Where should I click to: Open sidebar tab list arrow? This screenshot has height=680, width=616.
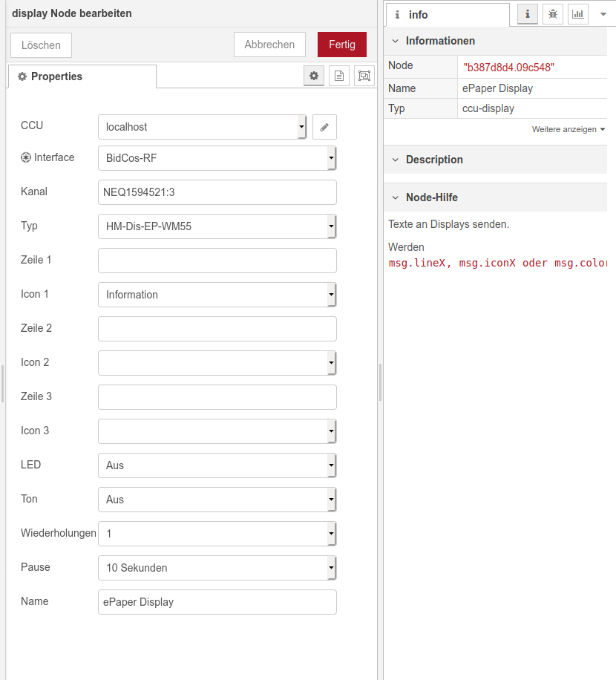(603, 14)
